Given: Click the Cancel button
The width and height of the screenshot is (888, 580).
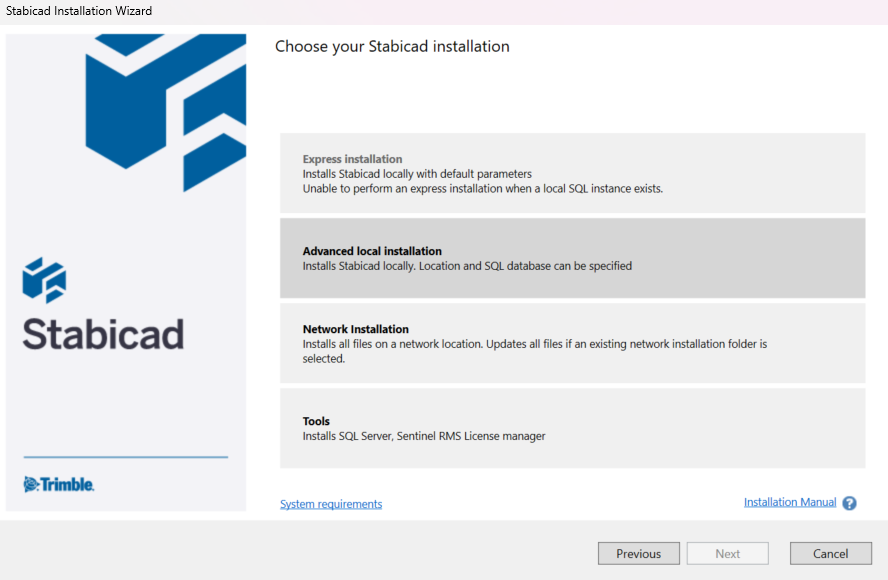Looking at the screenshot, I should (831, 553).
